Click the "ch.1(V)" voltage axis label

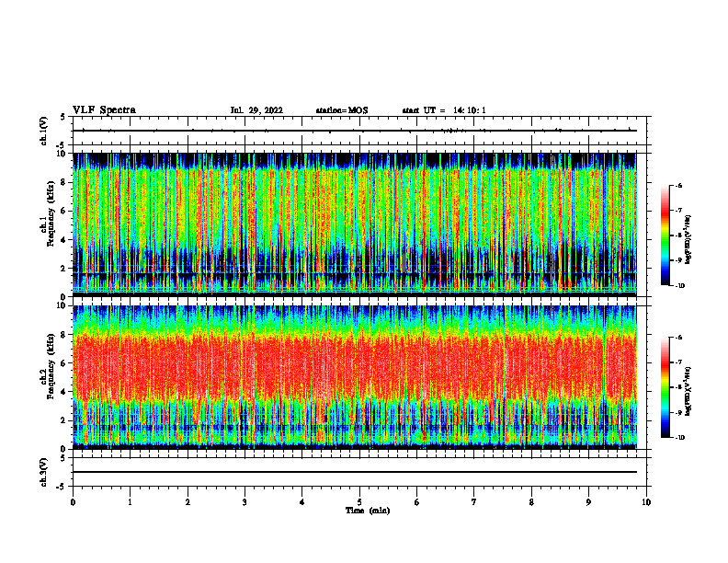44,131
